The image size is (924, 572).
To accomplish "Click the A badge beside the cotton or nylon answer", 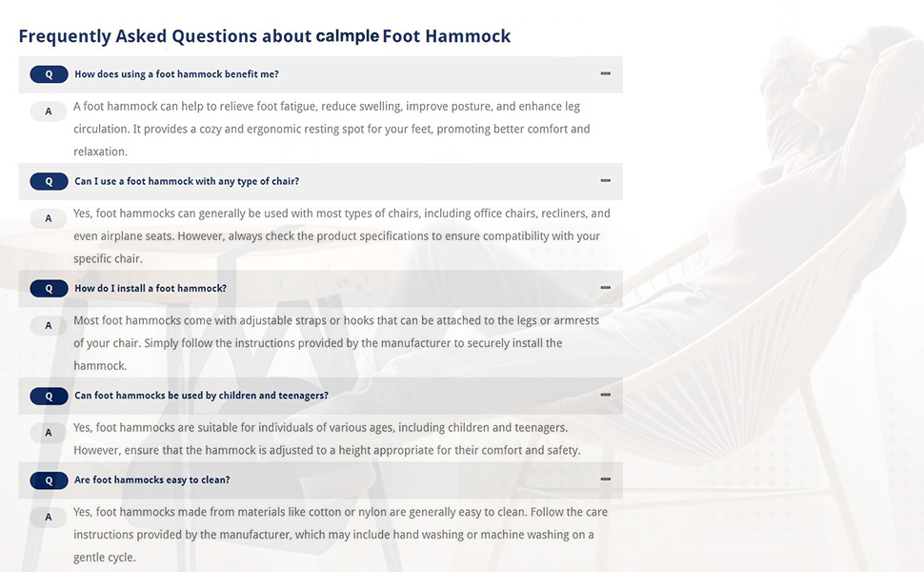I will click(x=49, y=517).
